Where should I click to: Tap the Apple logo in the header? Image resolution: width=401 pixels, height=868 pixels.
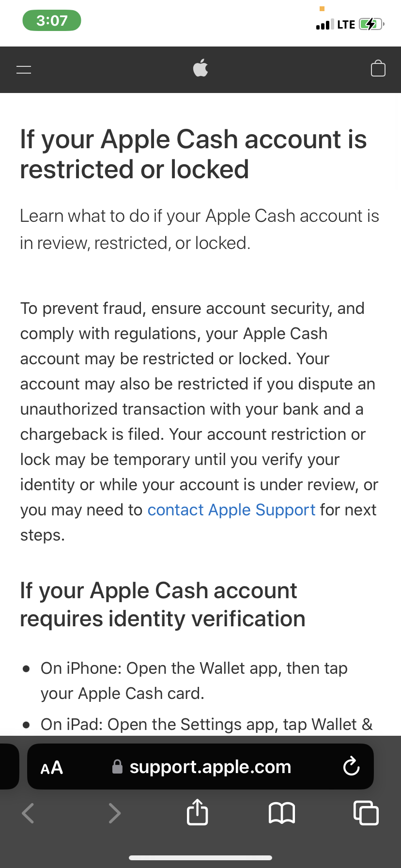point(200,68)
